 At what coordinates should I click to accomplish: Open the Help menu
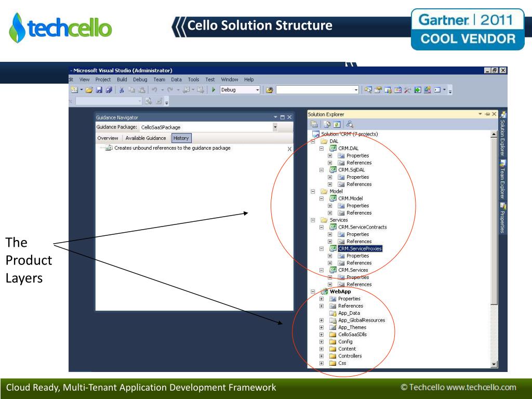(x=249, y=79)
